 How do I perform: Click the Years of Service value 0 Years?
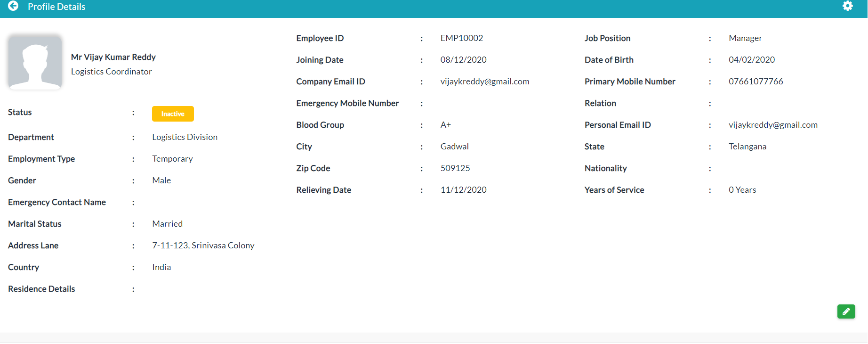(742, 190)
